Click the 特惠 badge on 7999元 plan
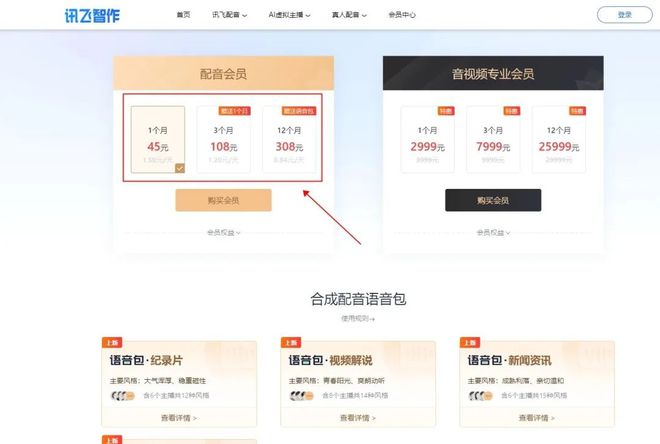The width and height of the screenshot is (660, 444). coord(512,111)
